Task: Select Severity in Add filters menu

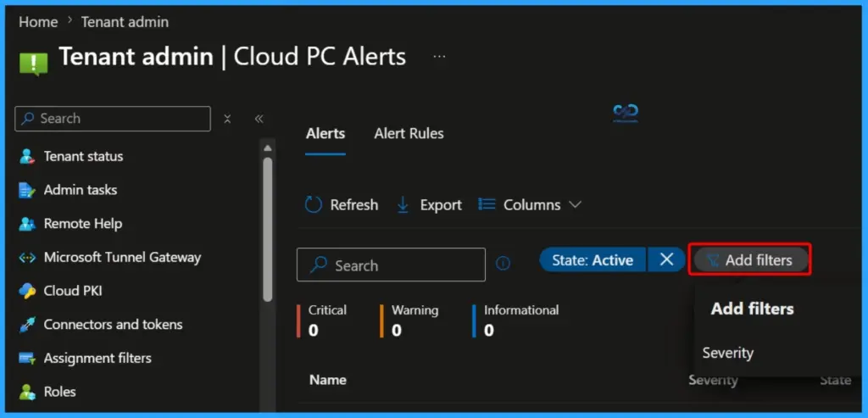Action: pyautogui.click(x=727, y=353)
